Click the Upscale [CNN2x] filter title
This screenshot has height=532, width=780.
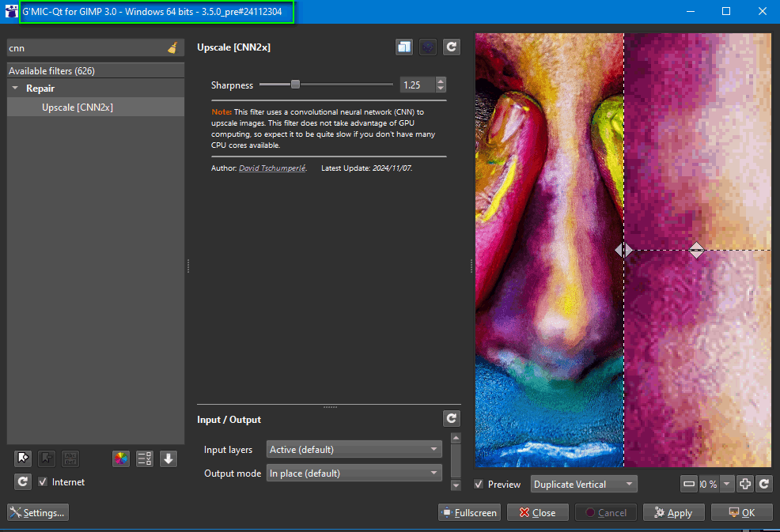234,47
